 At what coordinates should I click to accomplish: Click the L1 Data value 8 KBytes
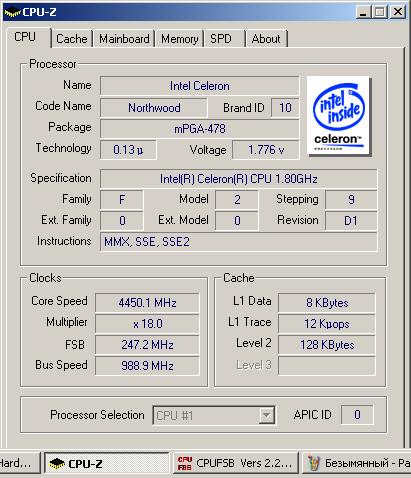tap(327, 303)
